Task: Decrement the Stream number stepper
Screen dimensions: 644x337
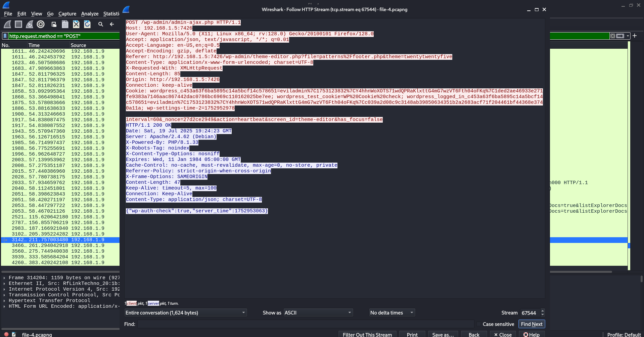Action: click(x=543, y=315)
